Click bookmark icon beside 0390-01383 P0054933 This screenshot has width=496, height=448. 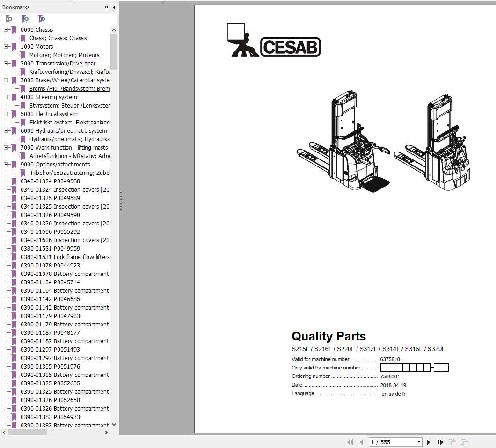tap(14, 417)
